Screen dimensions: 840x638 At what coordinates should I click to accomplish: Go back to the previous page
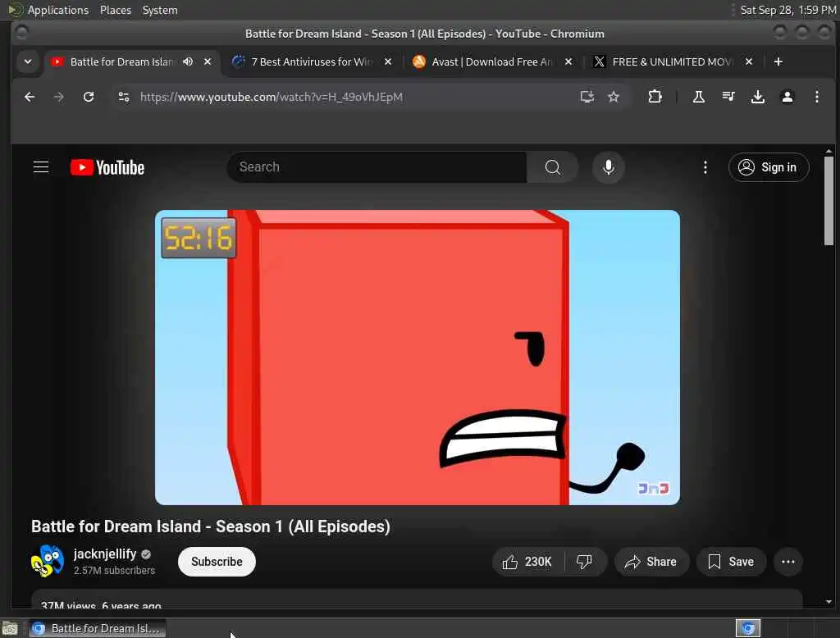click(30, 97)
